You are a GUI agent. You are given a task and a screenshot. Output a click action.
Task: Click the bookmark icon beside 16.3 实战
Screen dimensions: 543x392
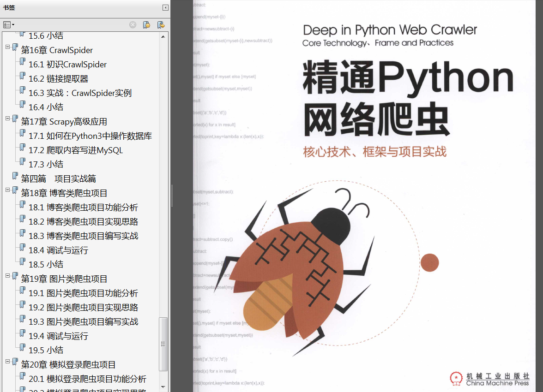click(23, 90)
